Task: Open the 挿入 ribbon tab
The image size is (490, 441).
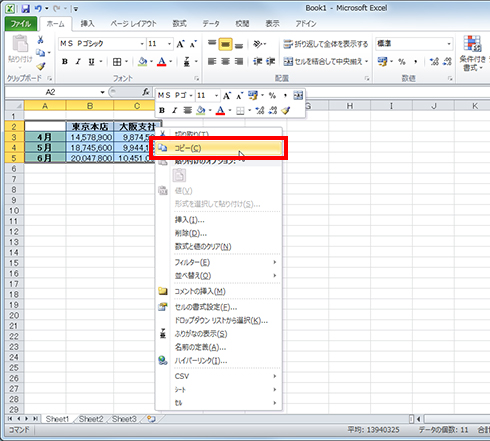Action: [x=87, y=24]
